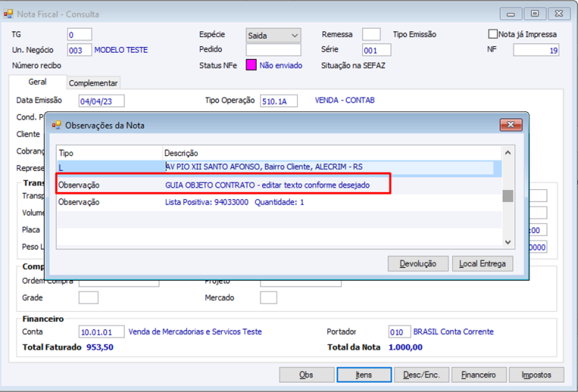Screen dimensions: 578x392
Task: Click the Tipo column header
Action: [110, 153]
